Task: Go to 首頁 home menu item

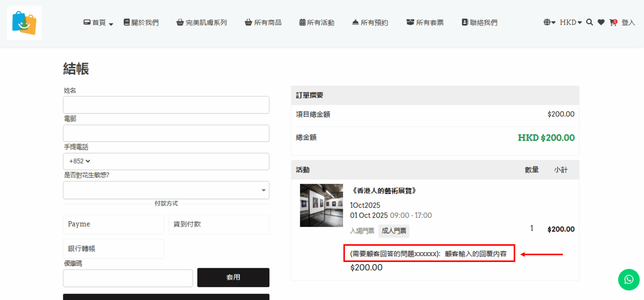Action: 98,23
